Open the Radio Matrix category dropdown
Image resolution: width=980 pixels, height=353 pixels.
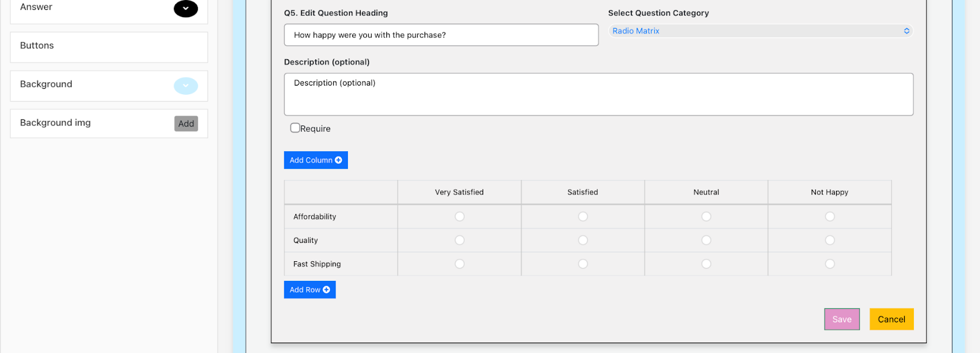(760, 31)
